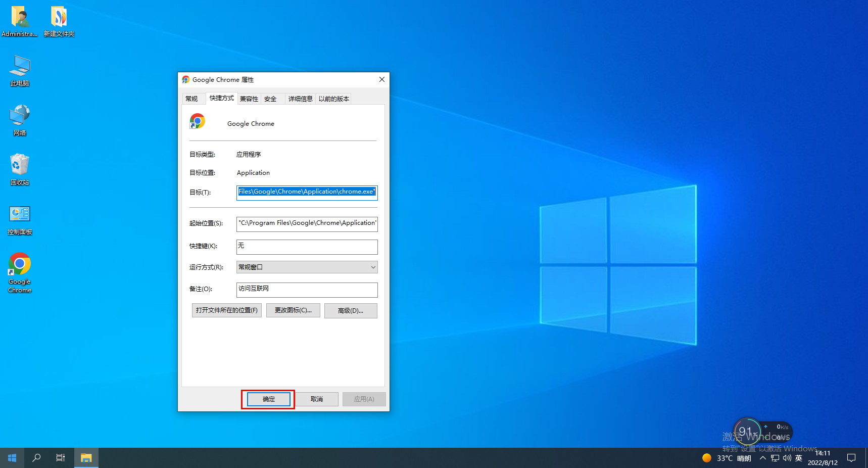Show hidden system tray icons chevron

(762, 458)
